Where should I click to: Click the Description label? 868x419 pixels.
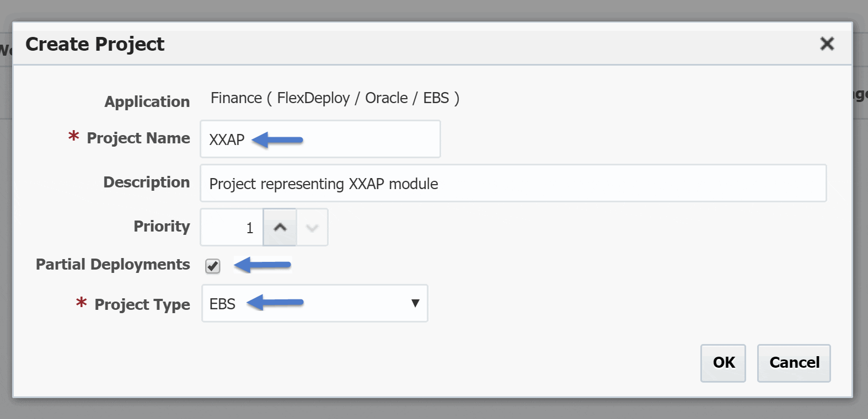click(146, 182)
